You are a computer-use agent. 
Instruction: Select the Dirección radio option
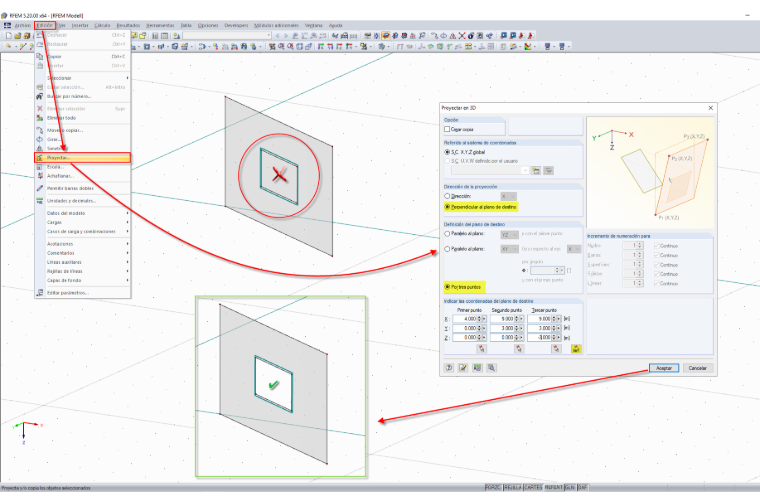[447, 196]
